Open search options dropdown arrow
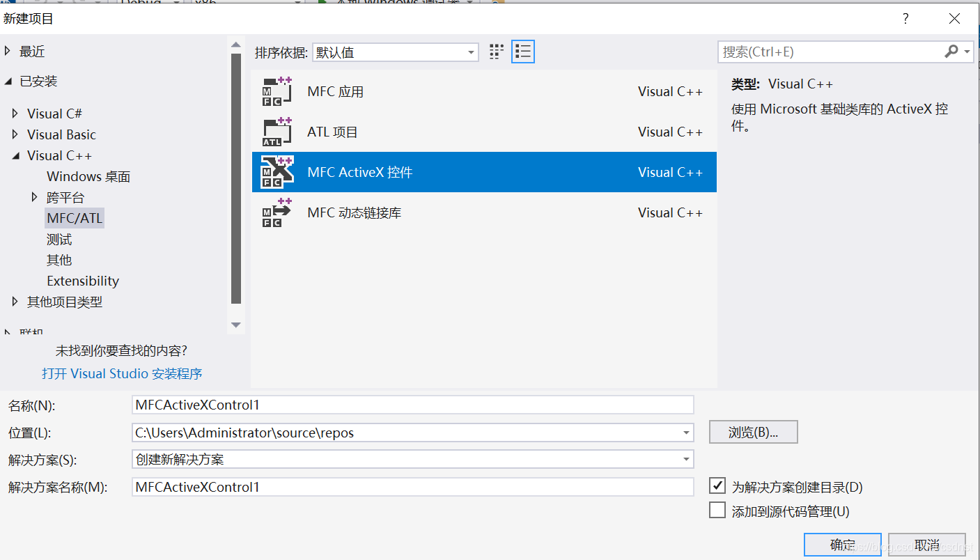The image size is (980, 560). pyautogui.click(x=967, y=52)
